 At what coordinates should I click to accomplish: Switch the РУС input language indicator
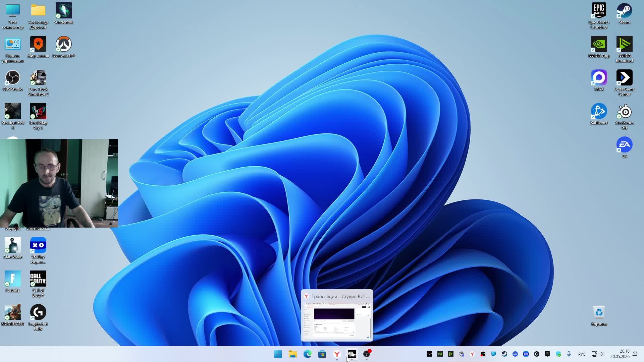click(x=582, y=354)
